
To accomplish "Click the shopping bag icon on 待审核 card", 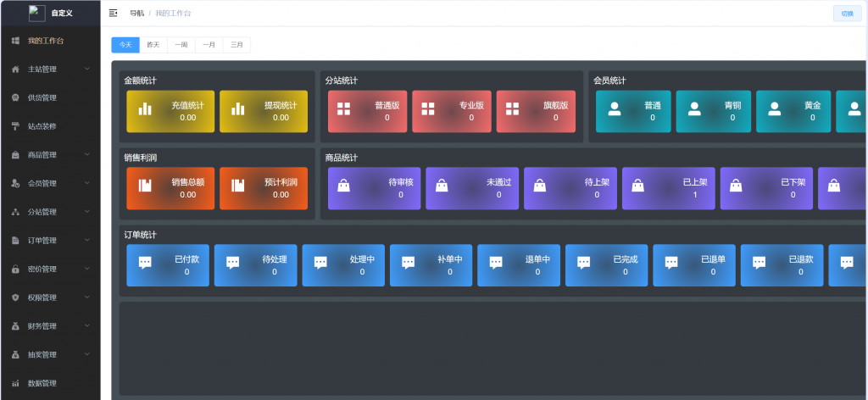I will point(343,186).
